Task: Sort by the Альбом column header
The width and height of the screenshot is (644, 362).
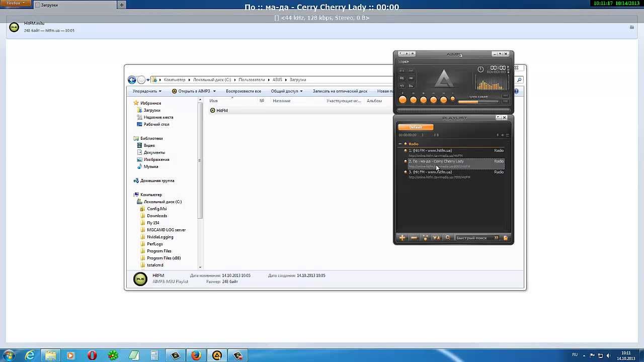Action: click(374, 101)
